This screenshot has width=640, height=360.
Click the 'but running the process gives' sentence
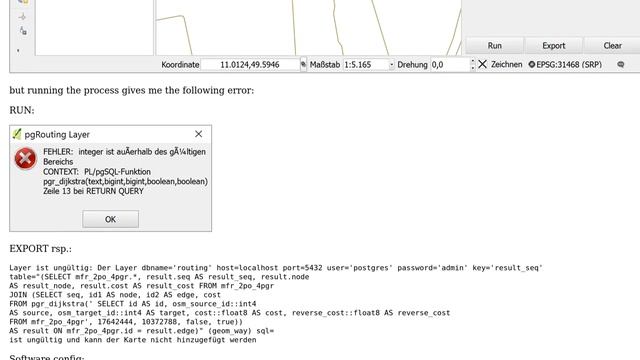(131, 90)
